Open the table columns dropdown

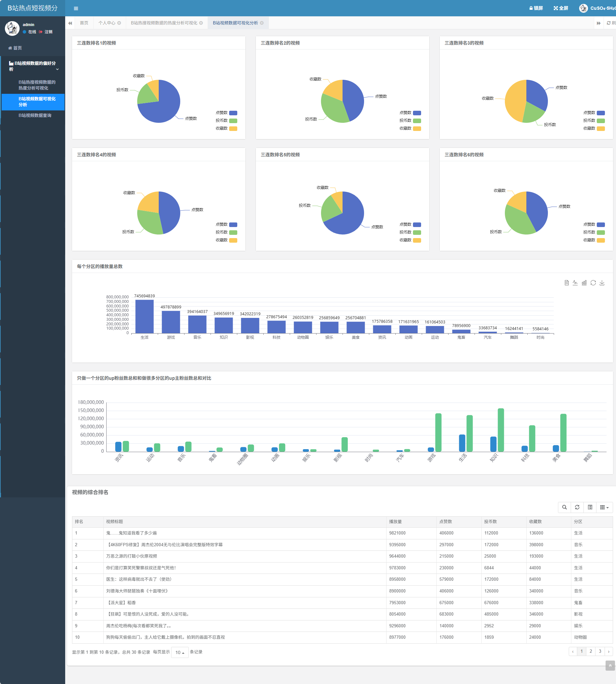604,507
